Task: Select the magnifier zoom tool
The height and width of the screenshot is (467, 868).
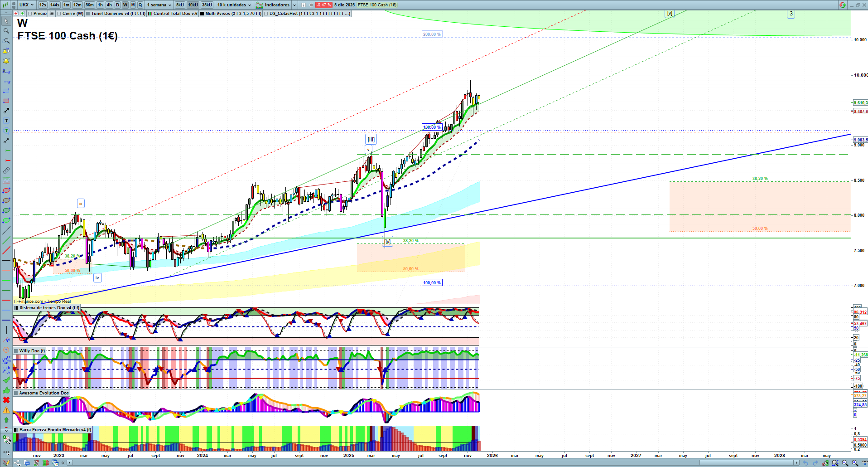Action: point(6,31)
